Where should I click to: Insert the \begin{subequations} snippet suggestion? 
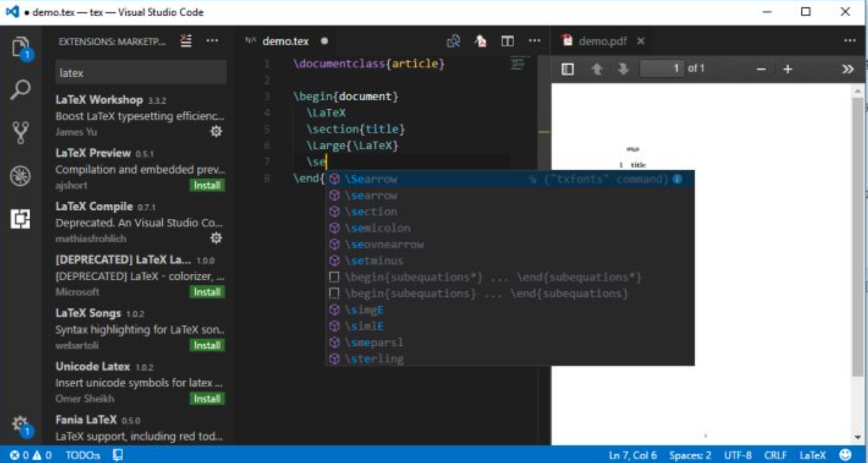click(x=510, y=293)
